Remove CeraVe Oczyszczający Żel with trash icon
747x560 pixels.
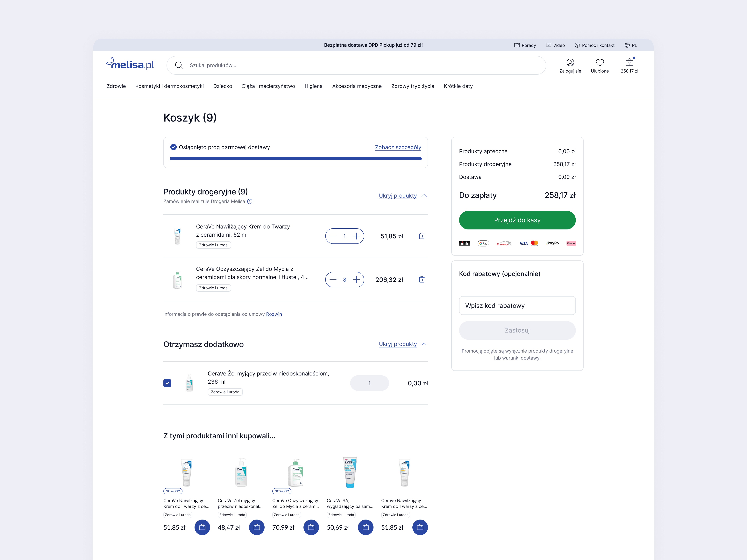pos(422,279)
